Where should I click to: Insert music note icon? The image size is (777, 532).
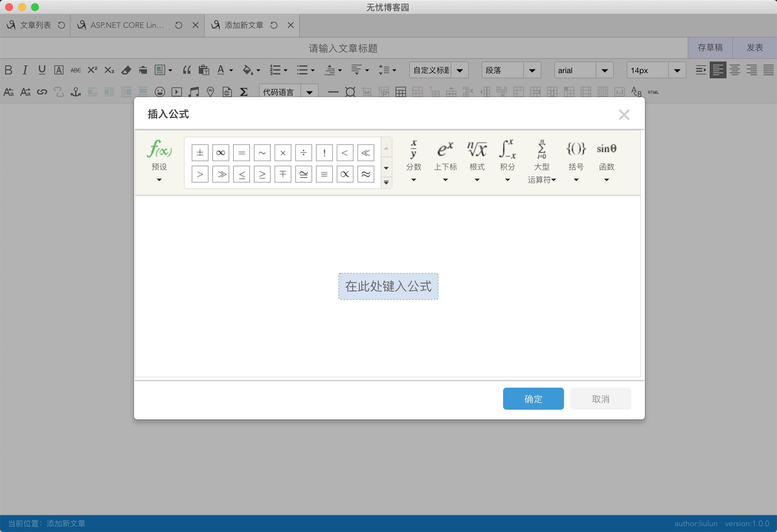pos(194,92)
